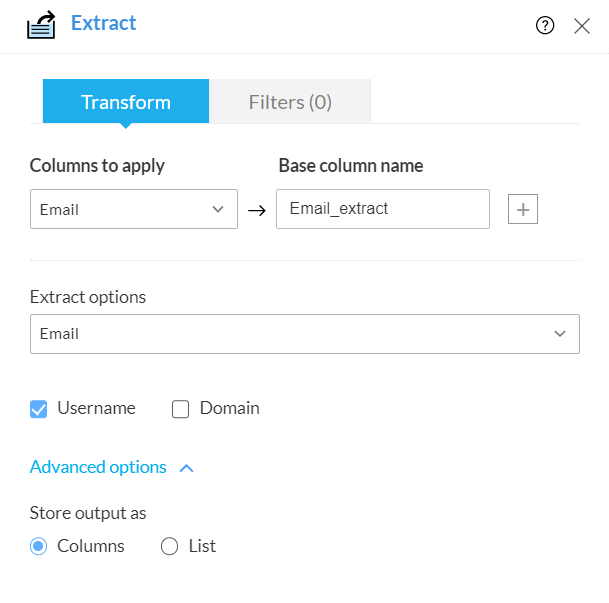609x603 pixels.
Task: Select the List output option
Action: [x=170, y=546]
